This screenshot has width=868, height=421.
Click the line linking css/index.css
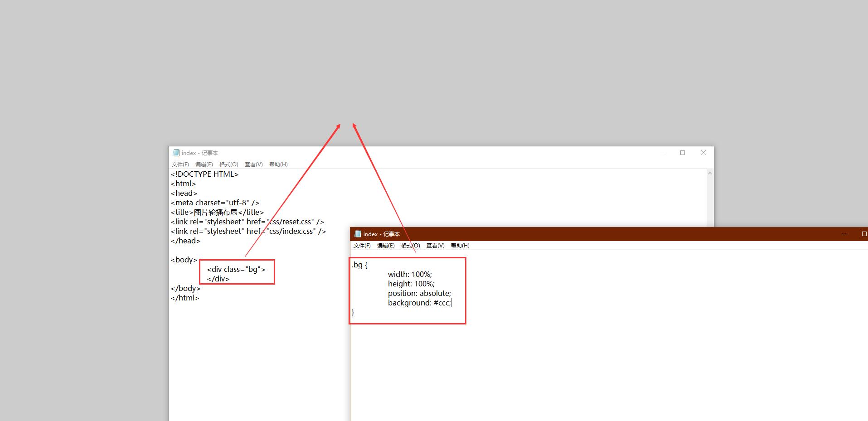(248, 231)
